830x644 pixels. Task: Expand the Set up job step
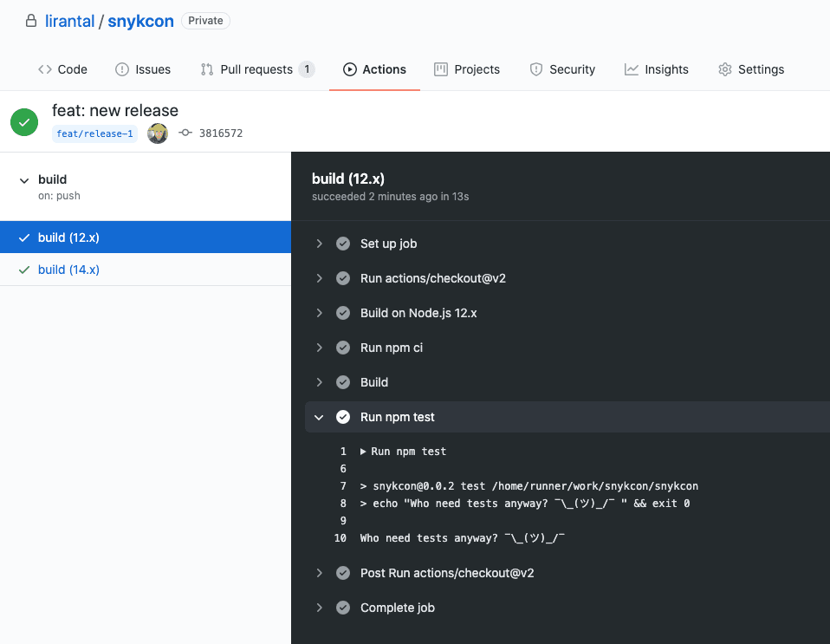click(x=319, y=244)
